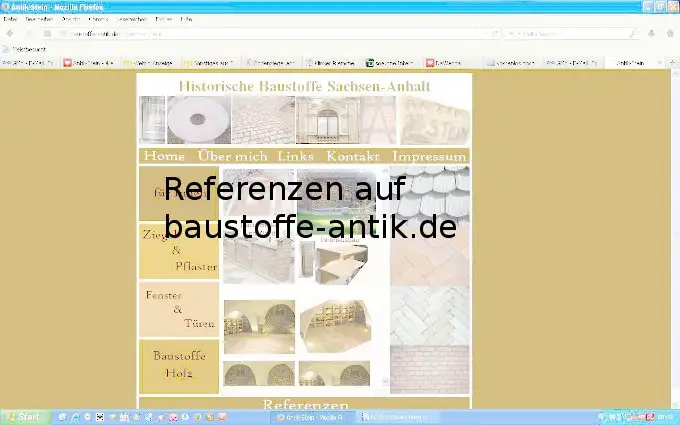Search via magnifier icon in search box
The image size is (680, 425).
tap(632, 34)
